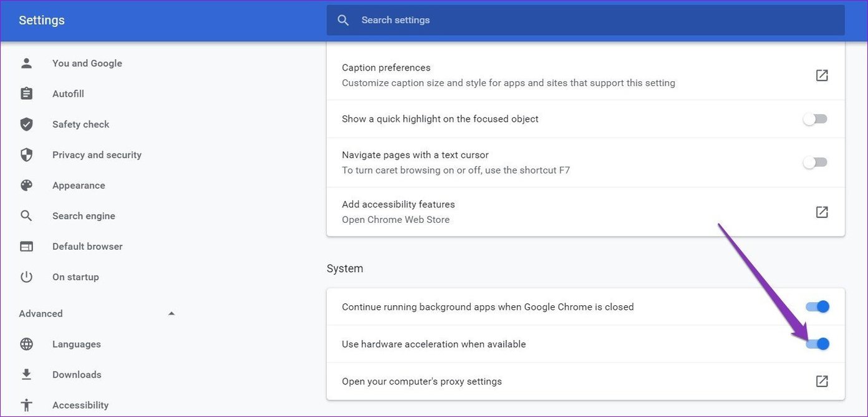The image size is (868, 417).
Task: Click the Safety check shield icon
Action: (26, 124)
